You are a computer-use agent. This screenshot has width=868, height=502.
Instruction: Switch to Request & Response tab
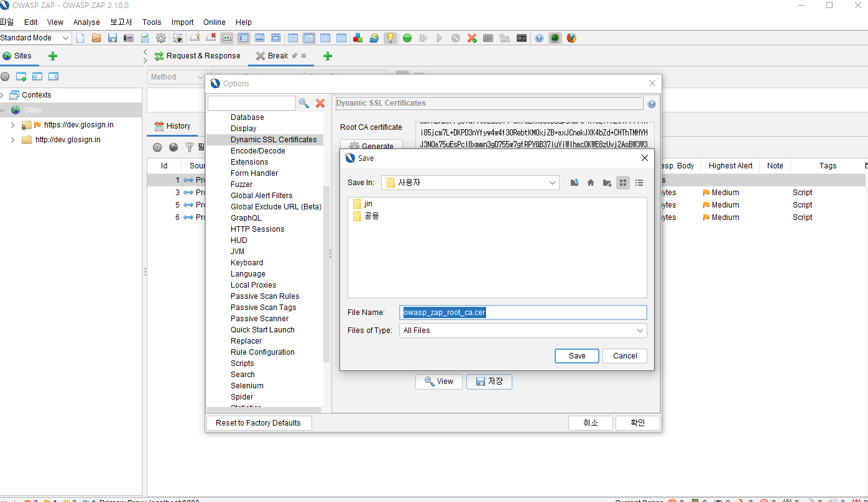pos(197,56)
